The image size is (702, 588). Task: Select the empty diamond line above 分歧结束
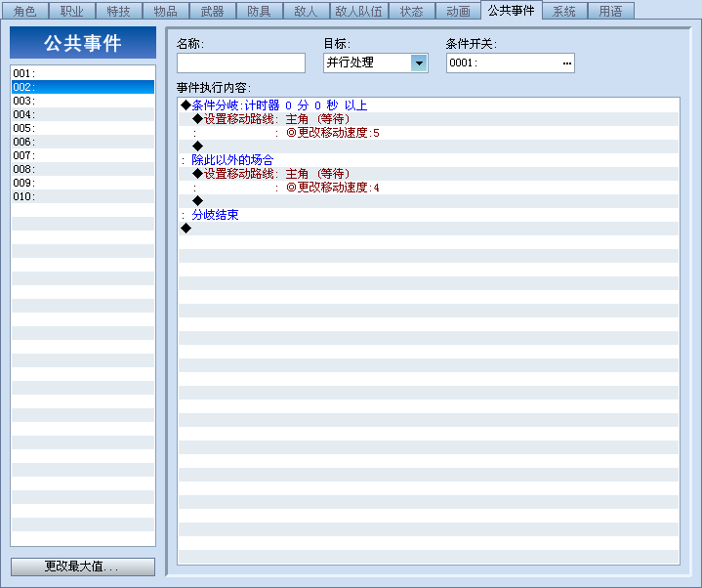[x=429, y=201]
